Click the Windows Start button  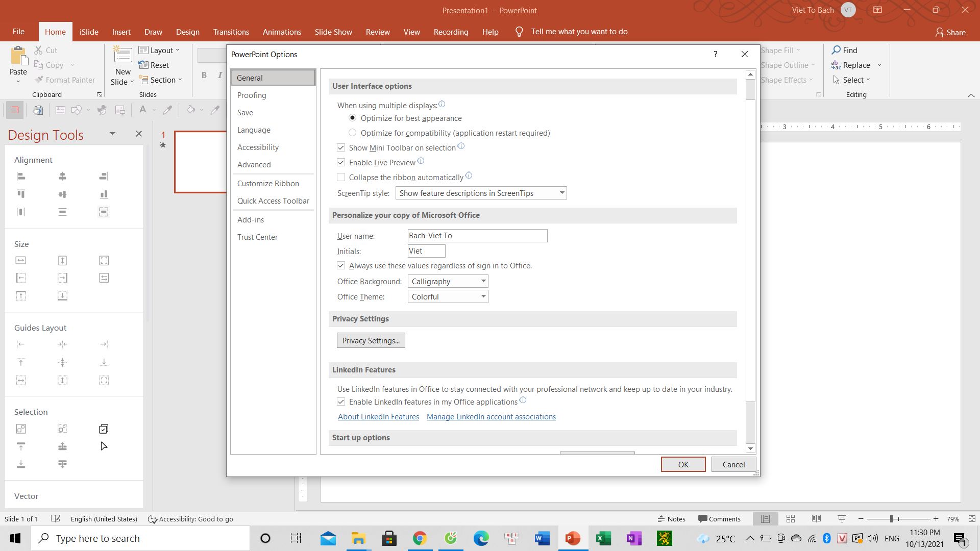coord(15,538)
